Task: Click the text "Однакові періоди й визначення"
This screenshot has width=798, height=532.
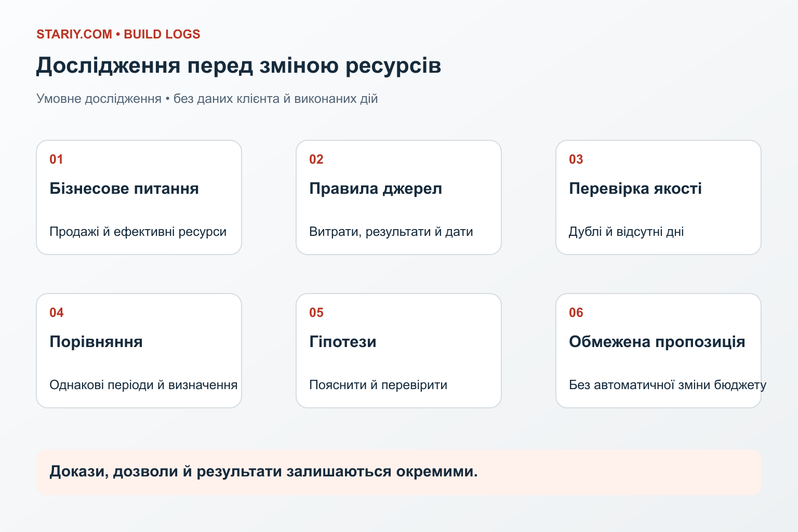Action: click(143, 385)
